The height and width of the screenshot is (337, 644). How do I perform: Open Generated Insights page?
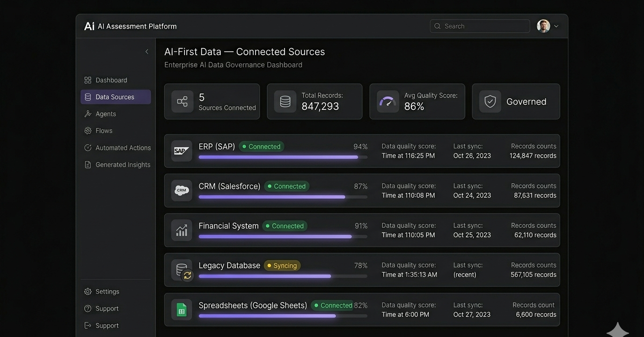point(123,165)
